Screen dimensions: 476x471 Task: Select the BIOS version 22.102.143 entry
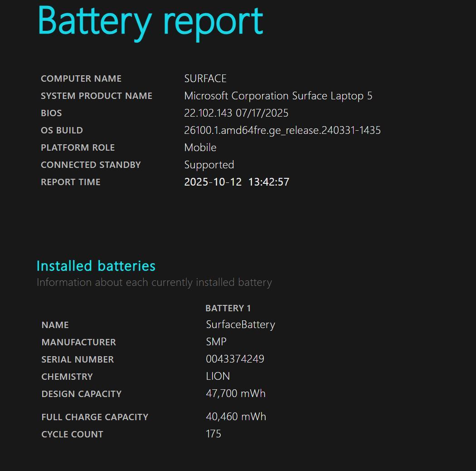(236, 113)
